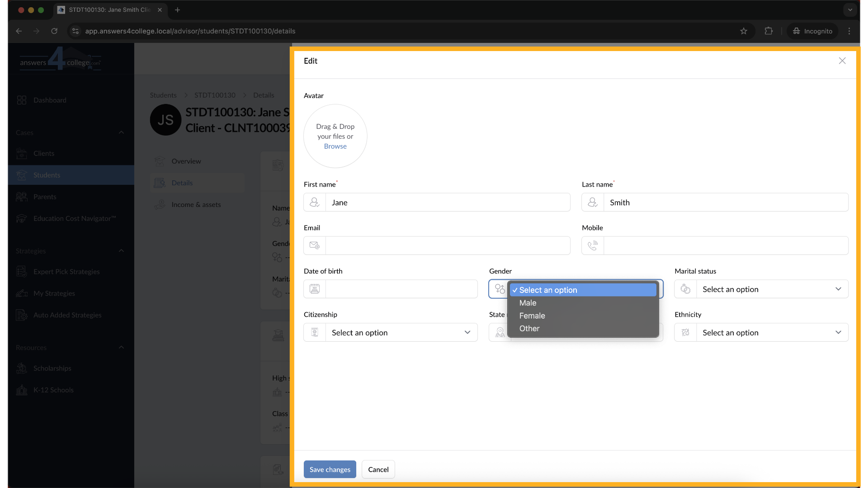Open the Marital status dropdown
868x488 pixels.
click(772, 289)
